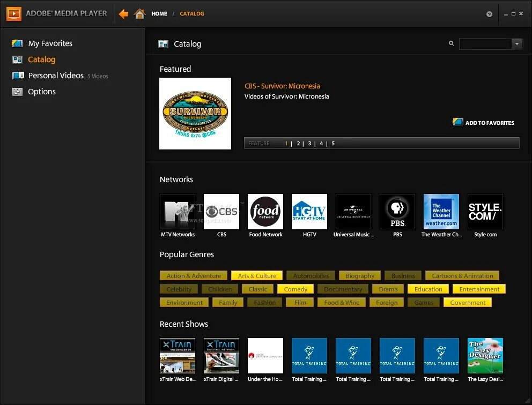Select the Children genre tag
The width and height of the screenshot is (532, 405).
220,289
